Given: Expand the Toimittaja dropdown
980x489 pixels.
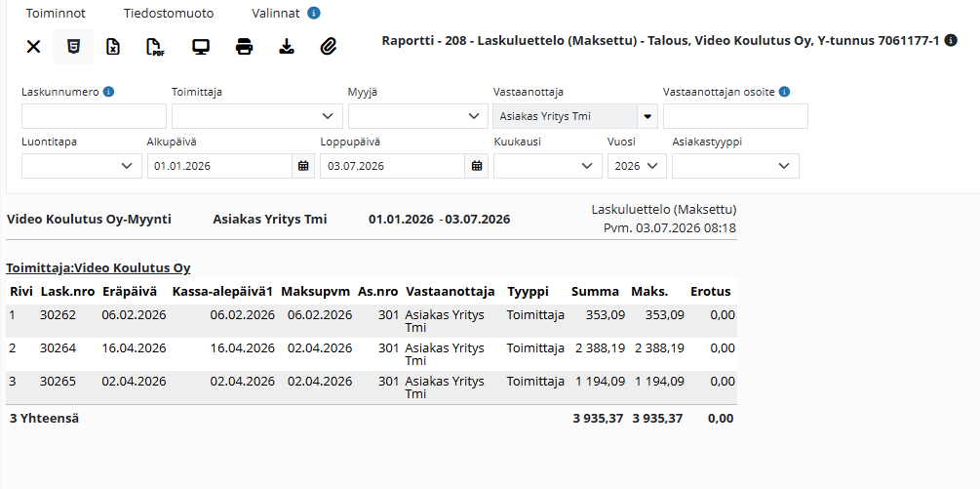Looking at the screenshot, I should pos(257,116).
